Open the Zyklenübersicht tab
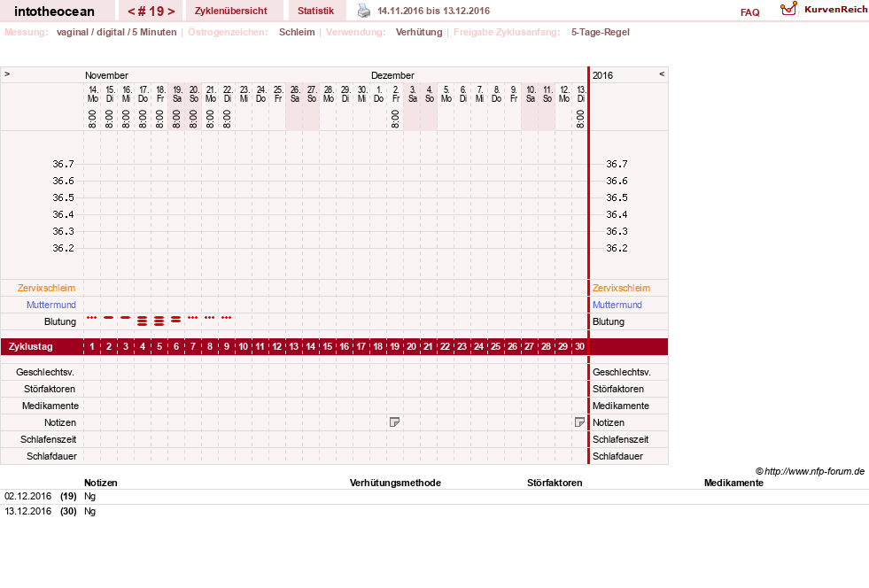The height and width of the screenshot is (588, 869). (x=230, y=11)
